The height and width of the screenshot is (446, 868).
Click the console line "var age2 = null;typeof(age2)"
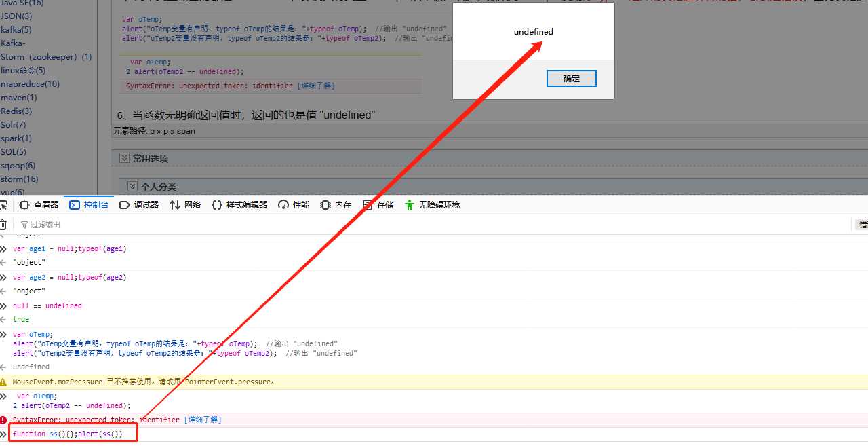69,278
